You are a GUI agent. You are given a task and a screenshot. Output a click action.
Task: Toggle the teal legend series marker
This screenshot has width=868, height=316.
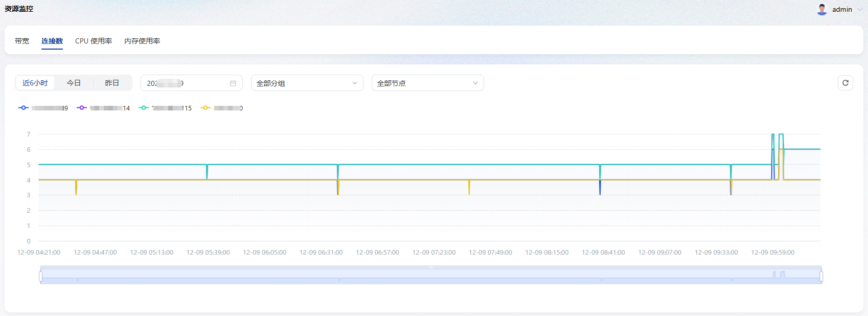144,108
